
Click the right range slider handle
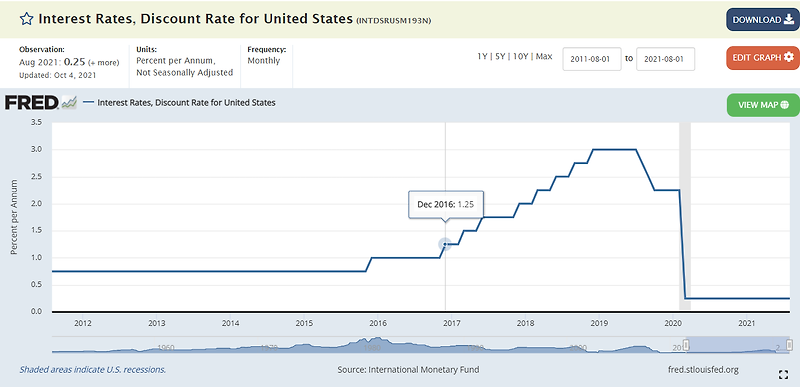790,345
